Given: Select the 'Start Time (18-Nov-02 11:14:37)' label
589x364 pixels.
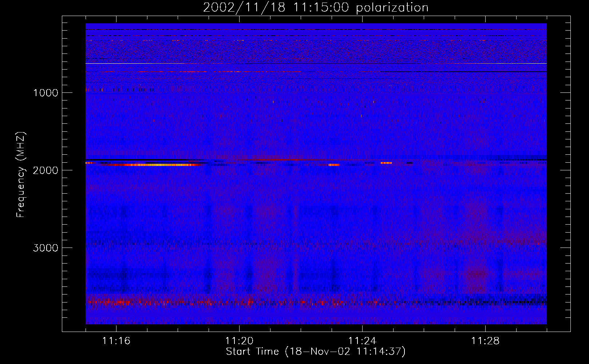Looking at the screenshot, I should 316,352.
